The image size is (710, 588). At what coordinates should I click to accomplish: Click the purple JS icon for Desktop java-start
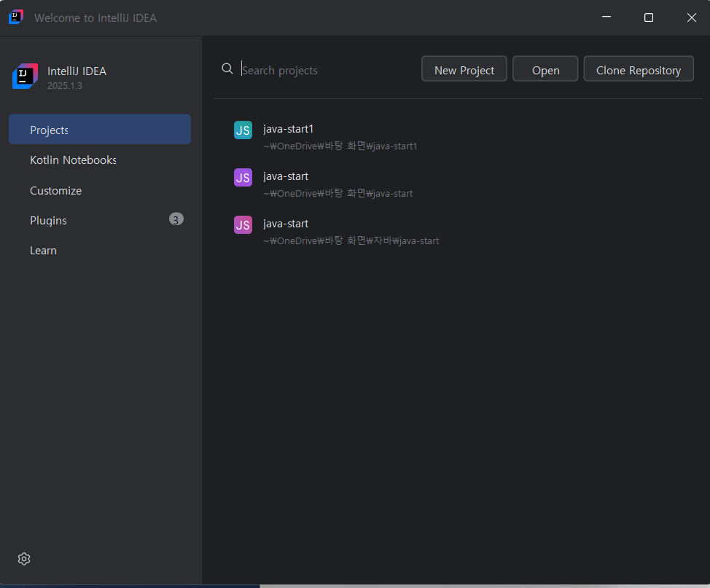tap(243, 178)
